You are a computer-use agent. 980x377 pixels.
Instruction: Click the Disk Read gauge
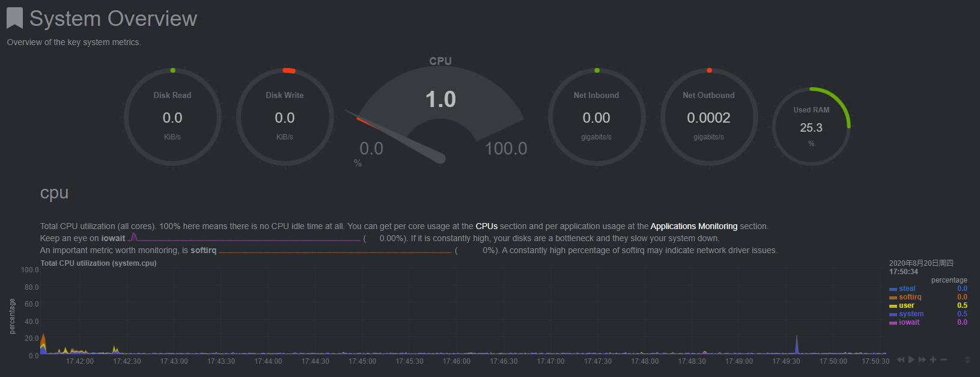pos(172,117)
